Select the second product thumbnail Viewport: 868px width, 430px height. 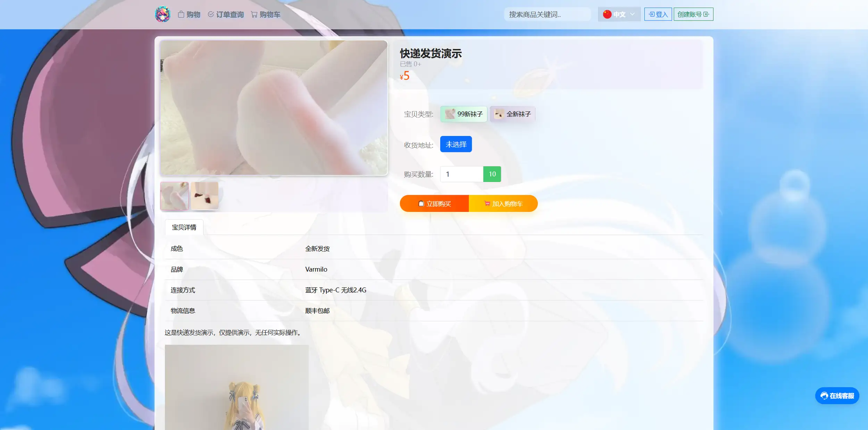coord(204,196)
